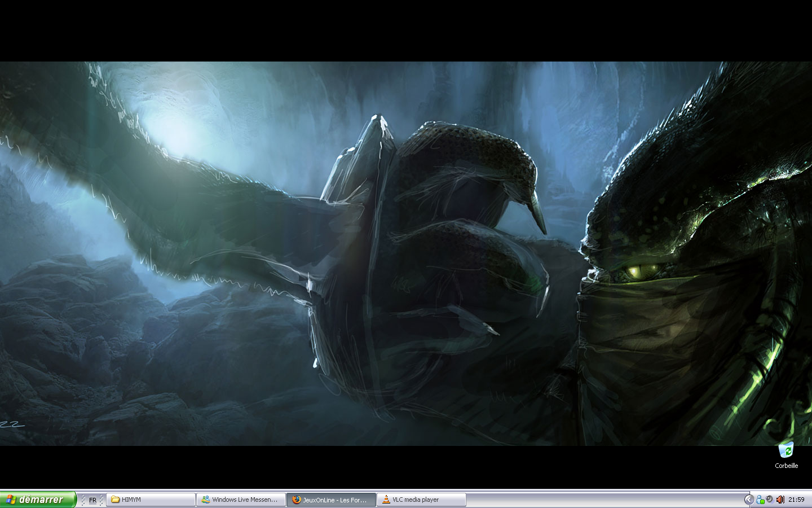Expand hidden system tray icons arrow

(x=749, y=500)
